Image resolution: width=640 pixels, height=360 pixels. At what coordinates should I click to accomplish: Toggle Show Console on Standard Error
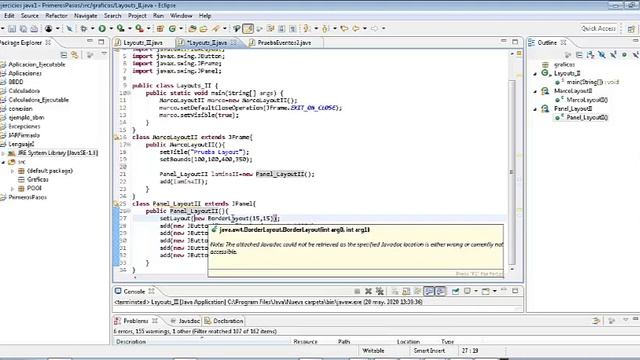pyautogui.click(x=440, y=291)
